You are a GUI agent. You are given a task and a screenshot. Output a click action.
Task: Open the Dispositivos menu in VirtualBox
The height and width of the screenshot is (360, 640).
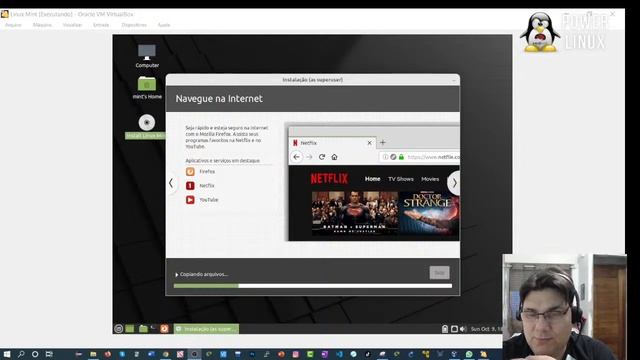click(x=134, y=25)
